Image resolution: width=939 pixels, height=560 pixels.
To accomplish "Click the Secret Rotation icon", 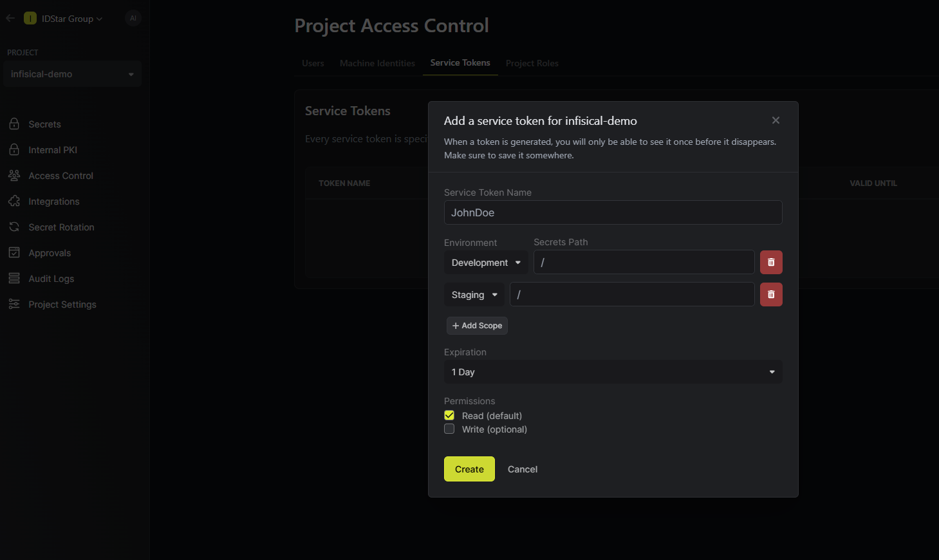I will click(14, 227).
